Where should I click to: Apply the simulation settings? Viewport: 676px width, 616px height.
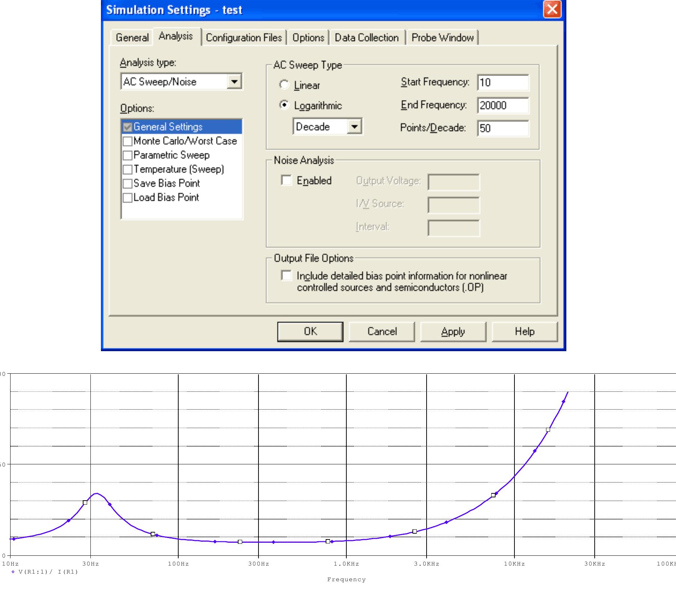tap(453, 332)
